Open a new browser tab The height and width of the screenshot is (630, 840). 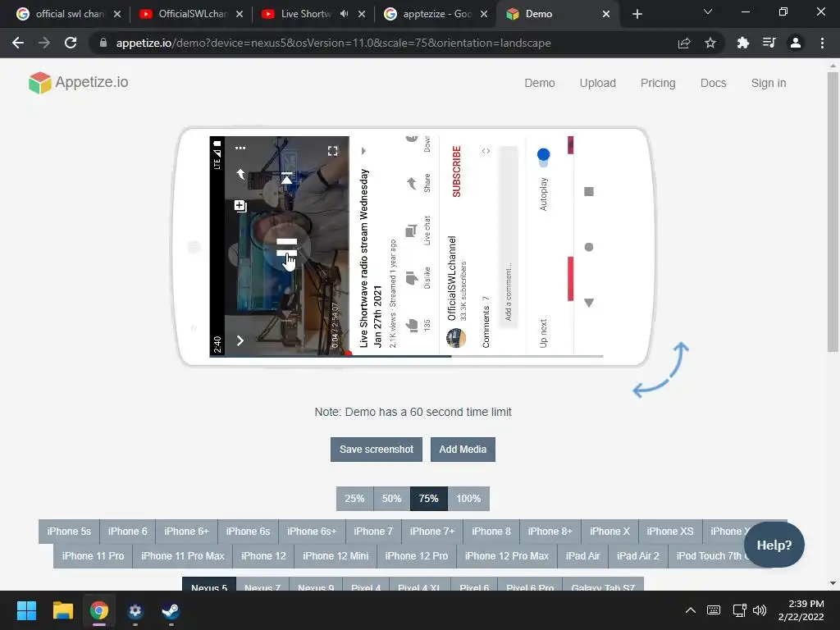(637, 14)
